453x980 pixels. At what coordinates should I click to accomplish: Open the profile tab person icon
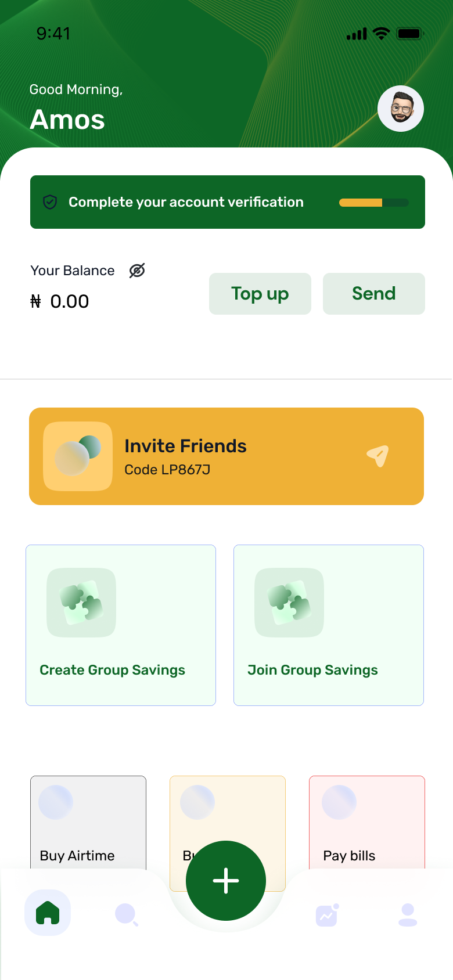point(408,914)
